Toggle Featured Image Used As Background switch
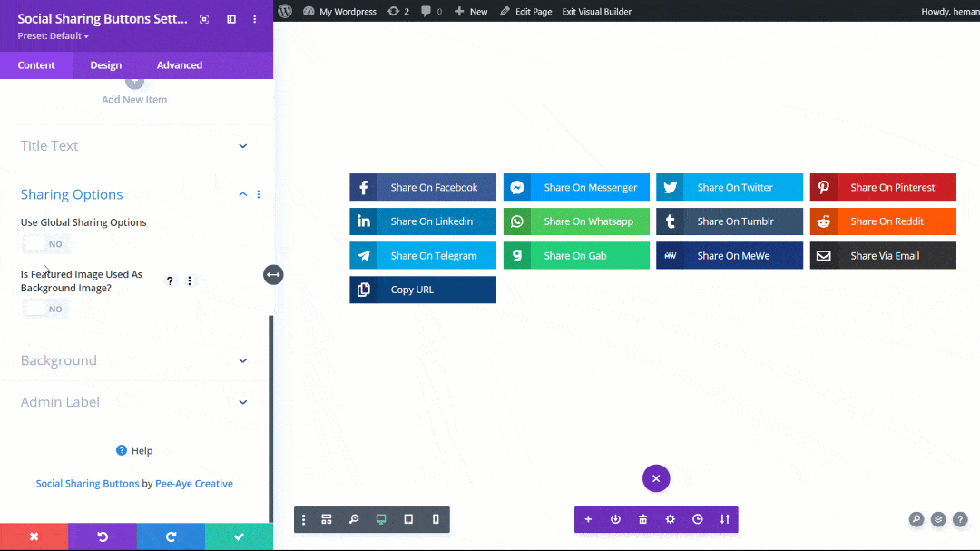The height and width of the screenshot is (551, 980). [45, 309]
